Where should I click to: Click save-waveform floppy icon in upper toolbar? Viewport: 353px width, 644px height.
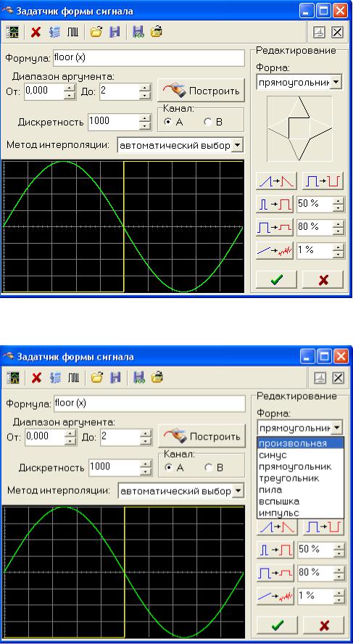pyautogui.click(x=138, y=33)
